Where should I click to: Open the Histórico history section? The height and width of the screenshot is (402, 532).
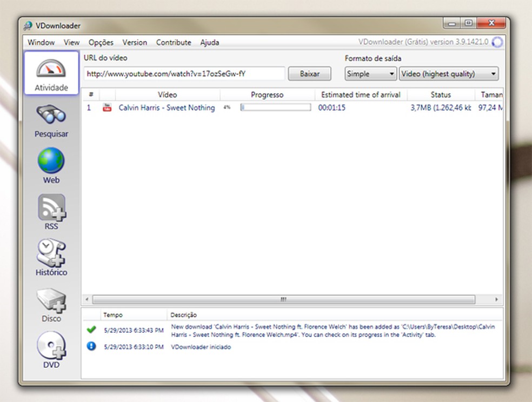[51, 258]
